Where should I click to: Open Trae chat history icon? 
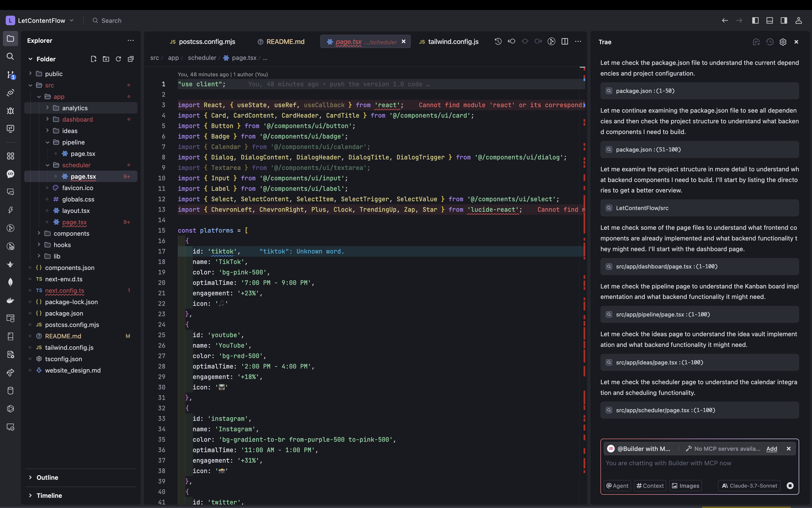770,42
